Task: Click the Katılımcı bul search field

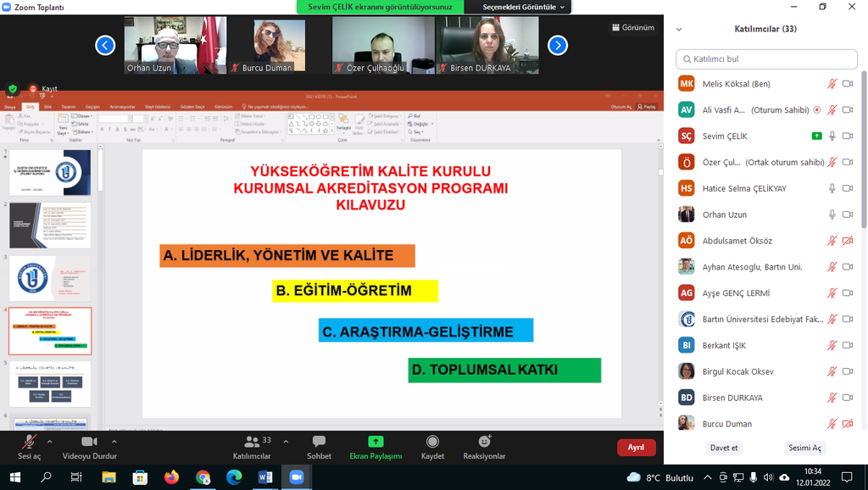Action: click(x=765, y=59)
